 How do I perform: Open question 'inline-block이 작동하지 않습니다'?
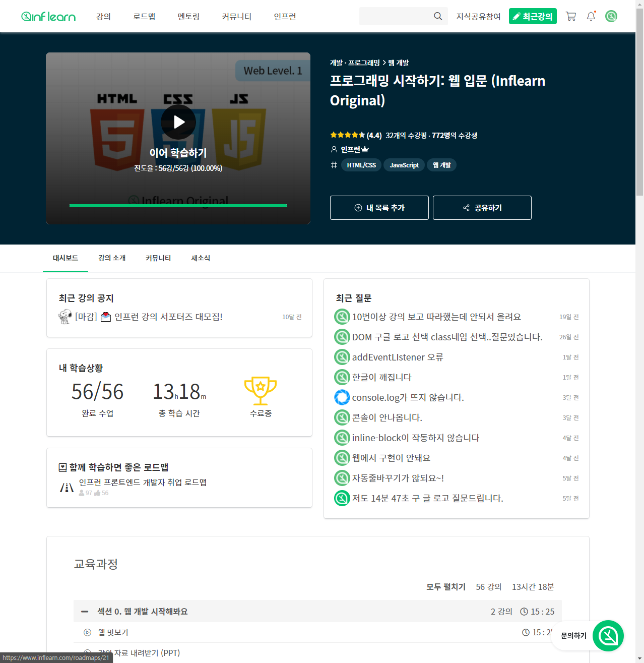tap(416, 438)
